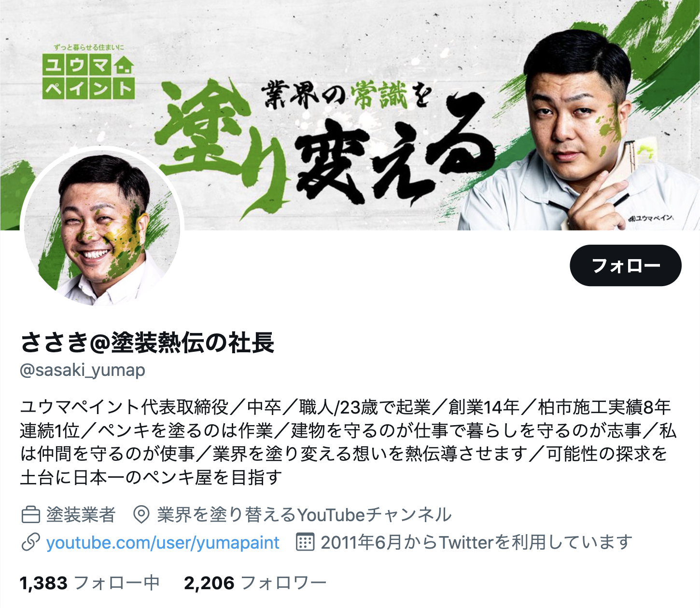Viewport: 700px width, 608px height.
Task: Click the 2011年6月 Twitter join date text
Action: coord(476,542)
